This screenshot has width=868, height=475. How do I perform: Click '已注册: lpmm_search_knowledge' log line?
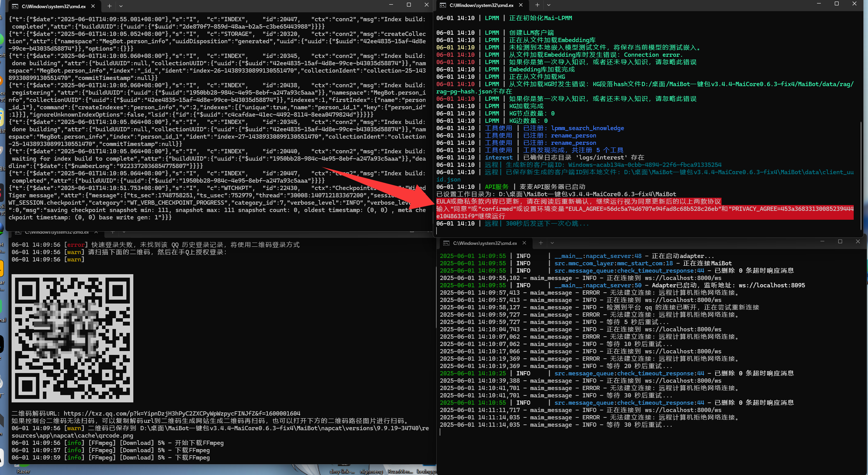(530, 128)
